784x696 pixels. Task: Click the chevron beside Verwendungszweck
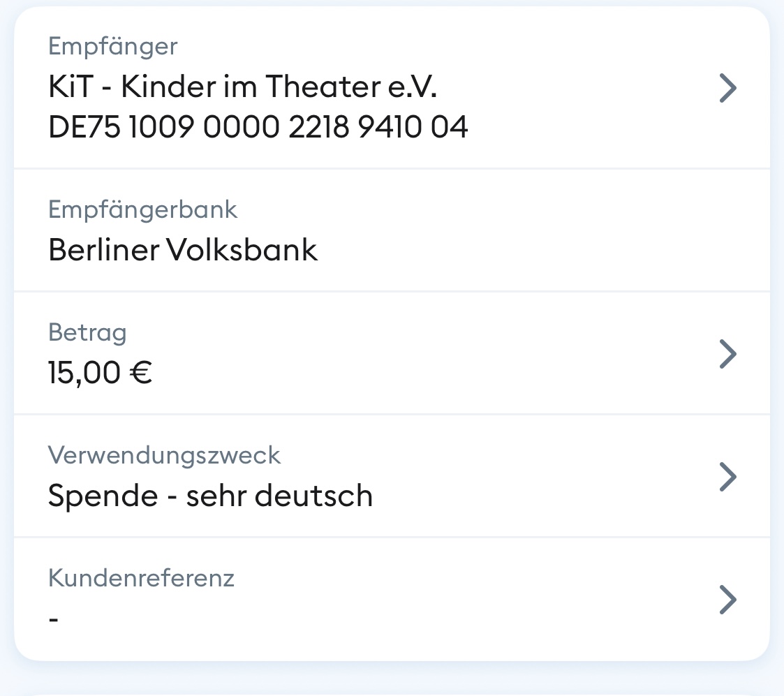coord(727,477)
